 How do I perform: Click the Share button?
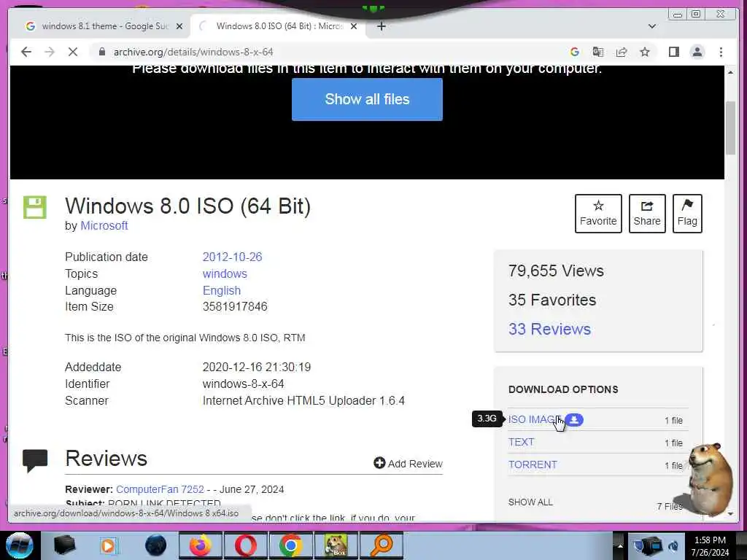coord(647,214)
